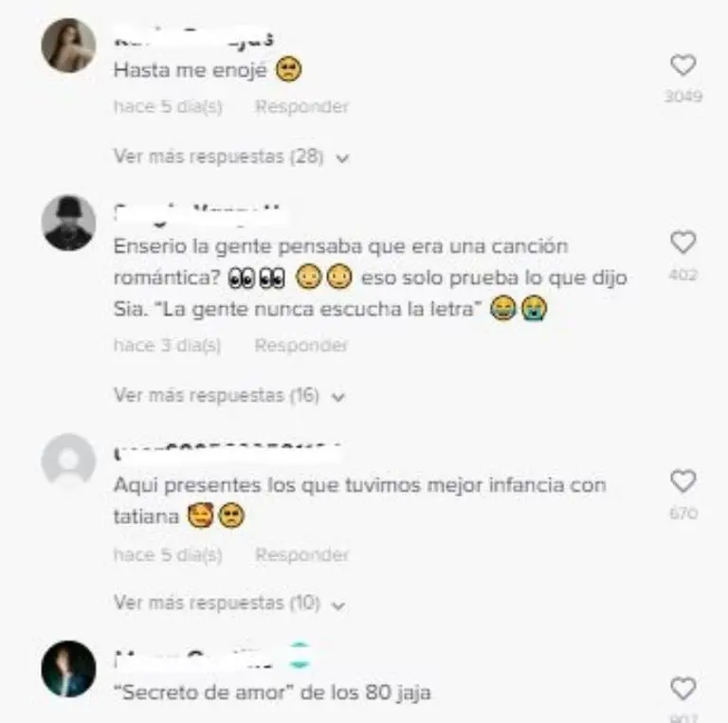Open the default gray avatar profile
728x723 pixels.
coord(68,461)
